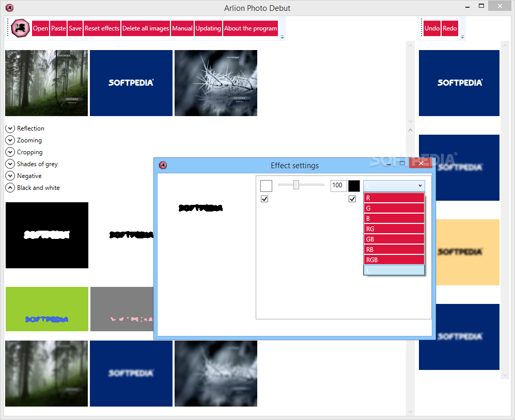Click the Undo button
Screen dimensions: 515x420
pyautogui.click(x=432, y=28)
